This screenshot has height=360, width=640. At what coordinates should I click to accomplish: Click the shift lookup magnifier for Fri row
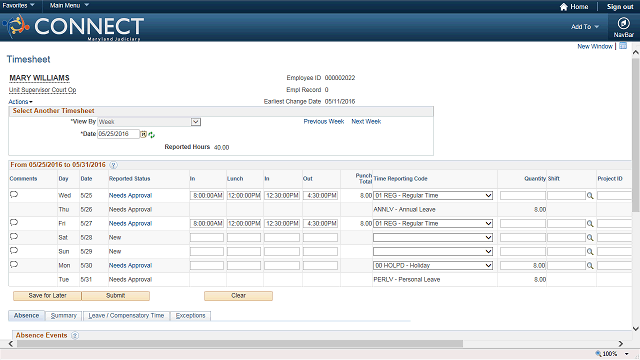click(x=590, y=224)
